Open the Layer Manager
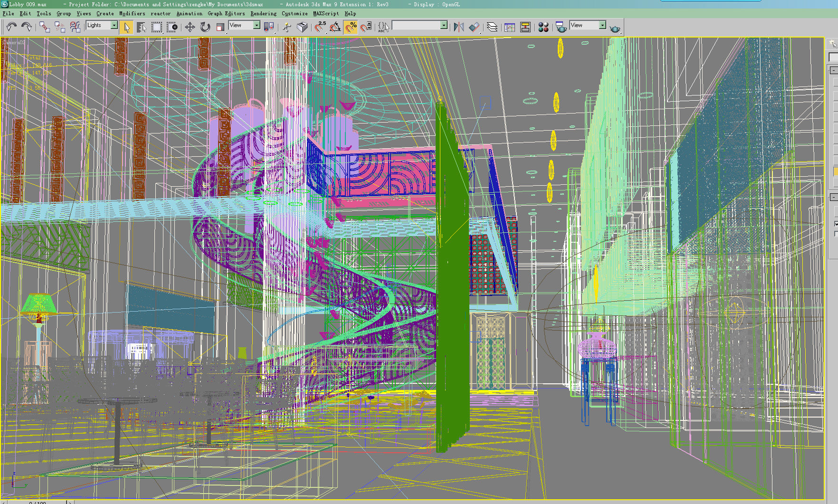Image resolution: width=838 pixels, height=504 pixels. click(x=492, y=27)
